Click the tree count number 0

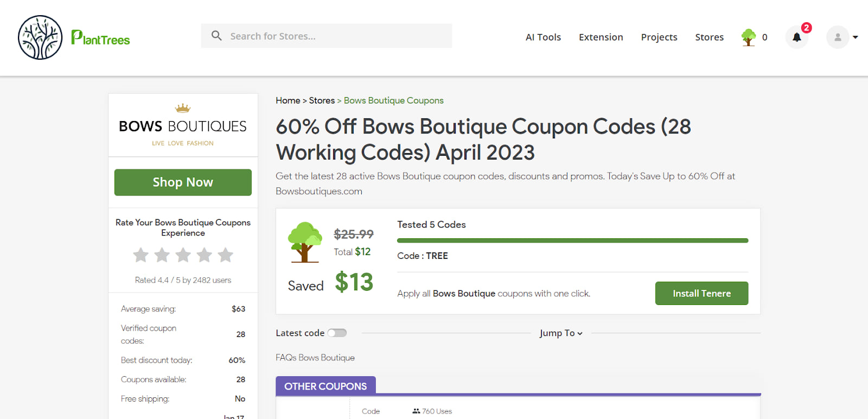tap(764, 37)
